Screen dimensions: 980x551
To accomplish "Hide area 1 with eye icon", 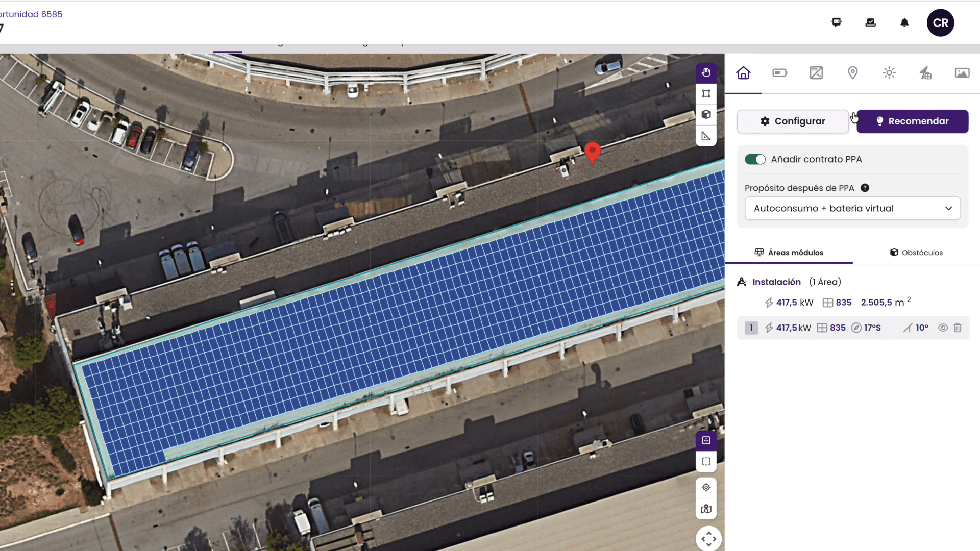I will (x=943, y=328).
